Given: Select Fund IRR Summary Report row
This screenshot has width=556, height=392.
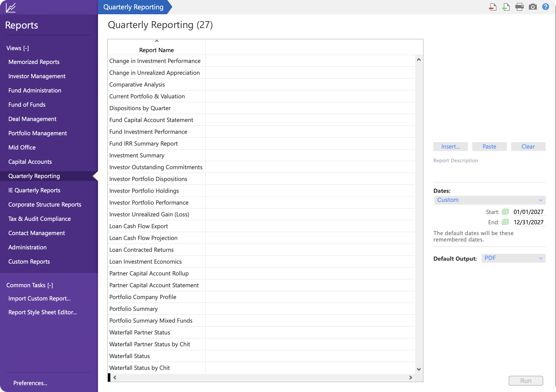Looking at the screenshot, I should [x=261, y=144].
